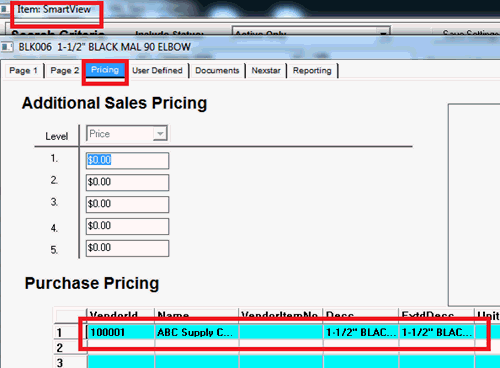
Task: Click the VendorId column header
Action: click(x=121, y=315)
